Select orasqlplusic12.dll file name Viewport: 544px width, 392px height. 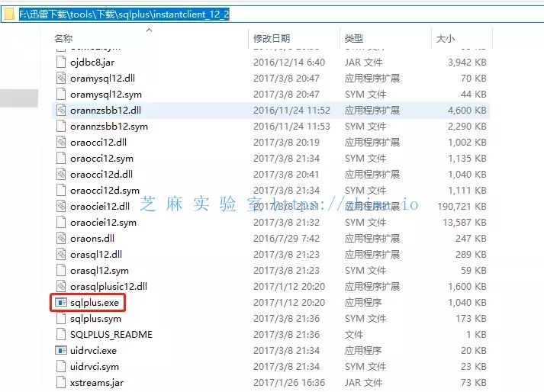coord(108,287)
